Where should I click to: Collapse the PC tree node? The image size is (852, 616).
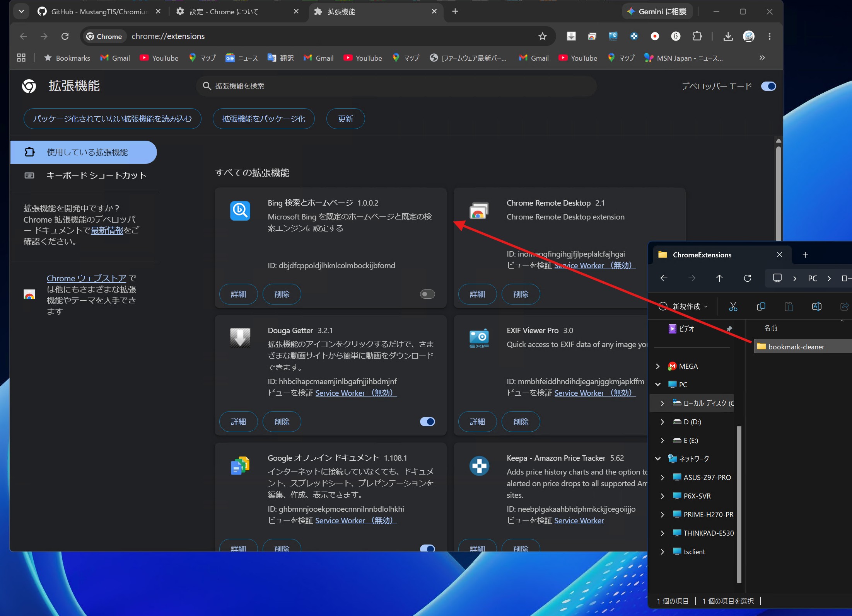[658, 385]
